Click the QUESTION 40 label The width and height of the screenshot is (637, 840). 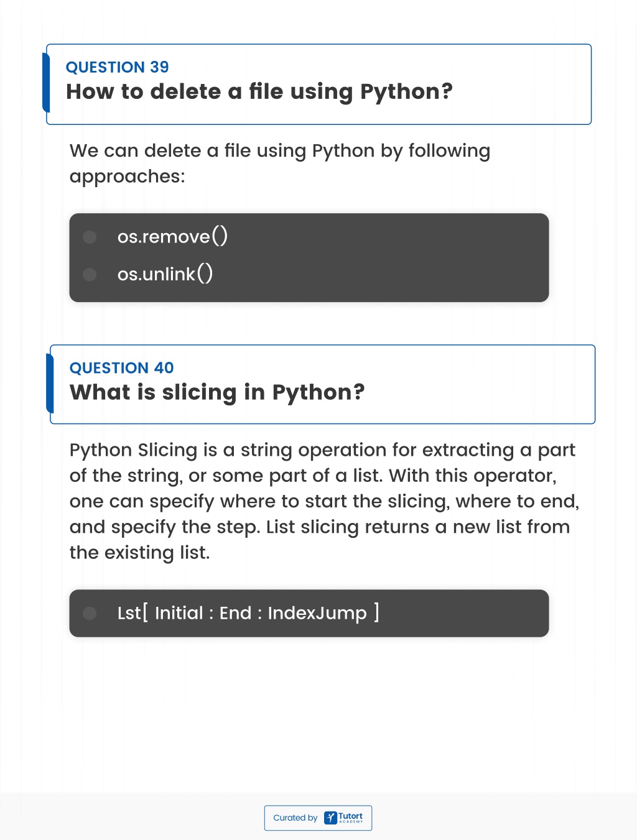[121, 368]
